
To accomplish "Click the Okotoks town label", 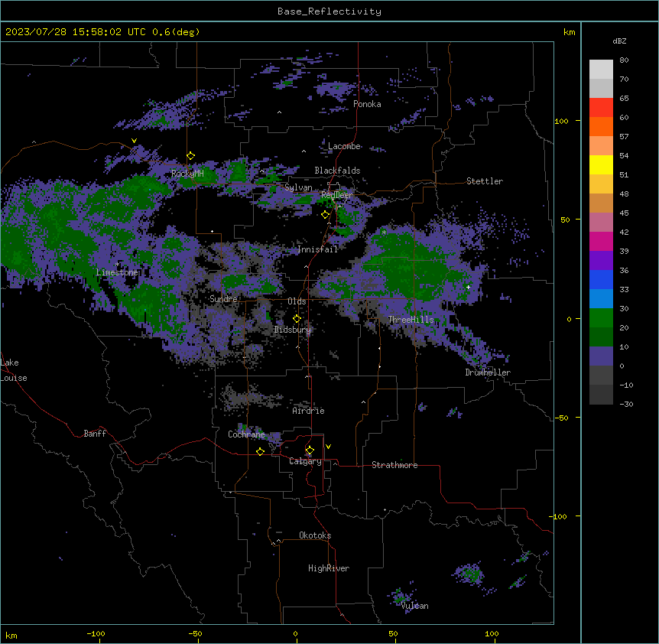I will coord(315,535).
